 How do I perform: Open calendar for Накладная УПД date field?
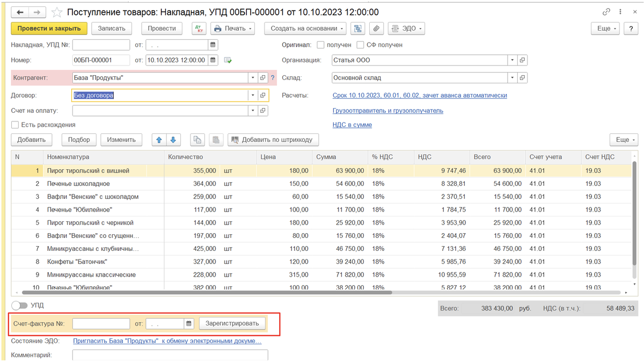tap(213, 45)
